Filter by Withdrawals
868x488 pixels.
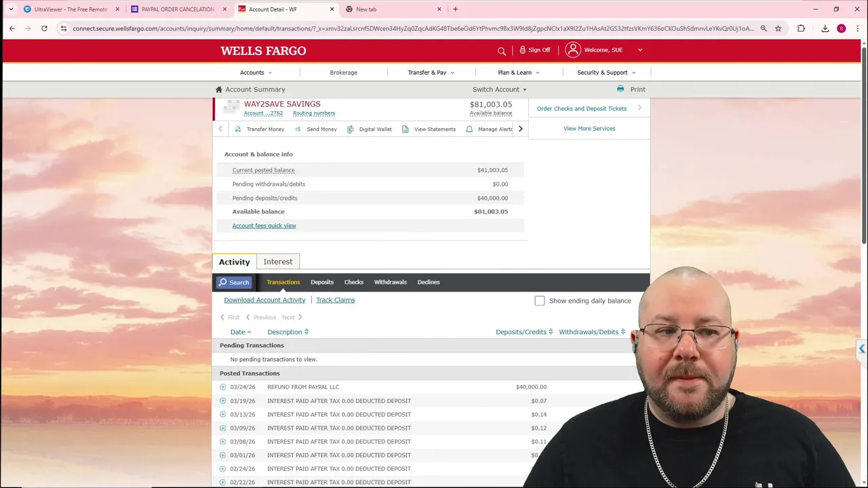point(391,282)
